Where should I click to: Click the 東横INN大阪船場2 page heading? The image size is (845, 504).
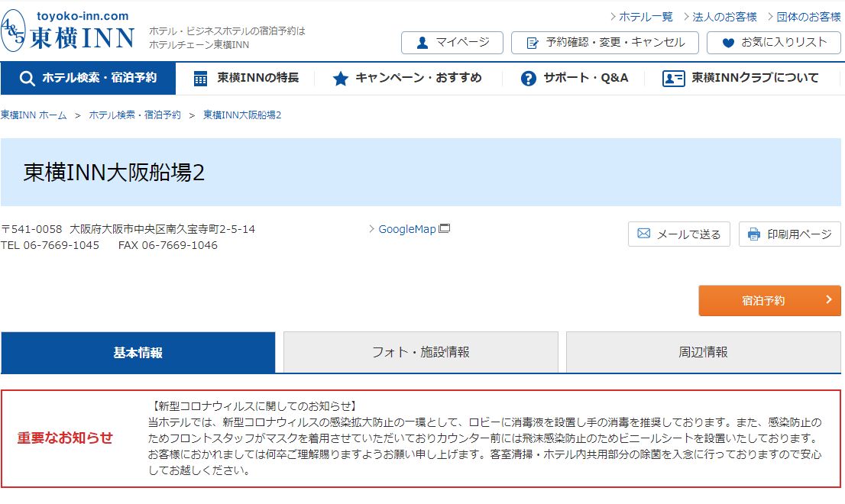pyautogui.click(x=115, y=173)
